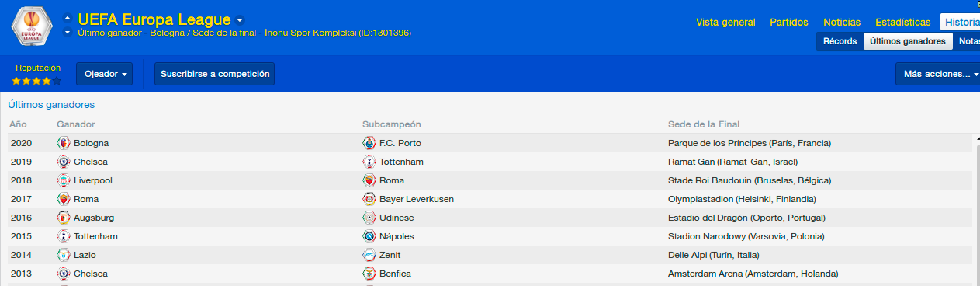
Task: Open the Estadísticas tab
Action: point(902,22)
